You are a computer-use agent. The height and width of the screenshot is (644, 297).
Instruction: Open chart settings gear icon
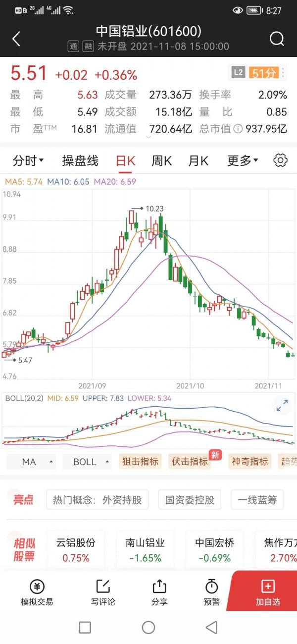click(280, 161)
